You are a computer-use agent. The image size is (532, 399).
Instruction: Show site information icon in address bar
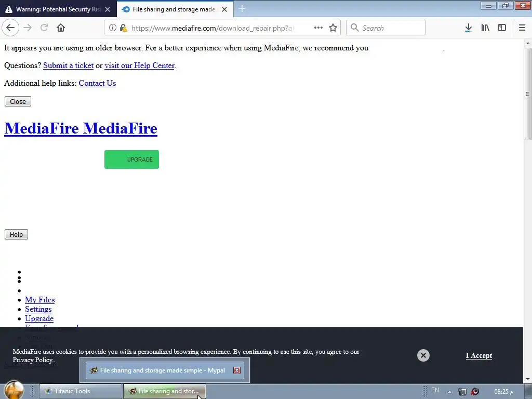(113, 28)
